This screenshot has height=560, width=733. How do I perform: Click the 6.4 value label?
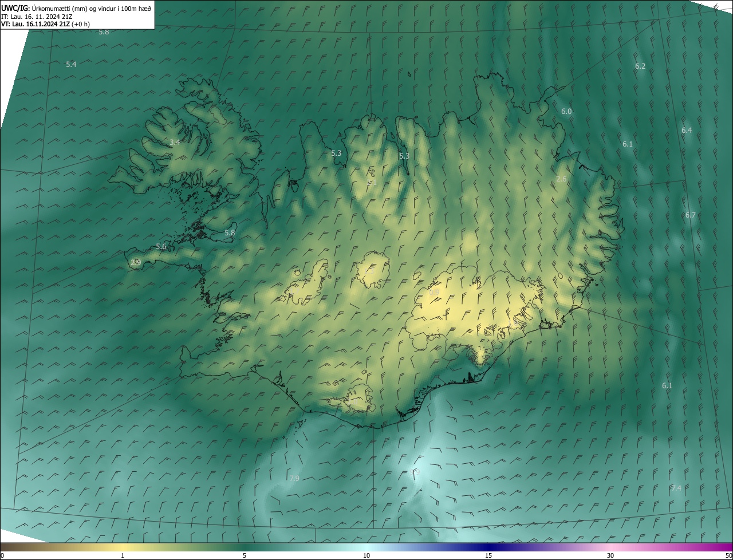(x=687, y=131)
